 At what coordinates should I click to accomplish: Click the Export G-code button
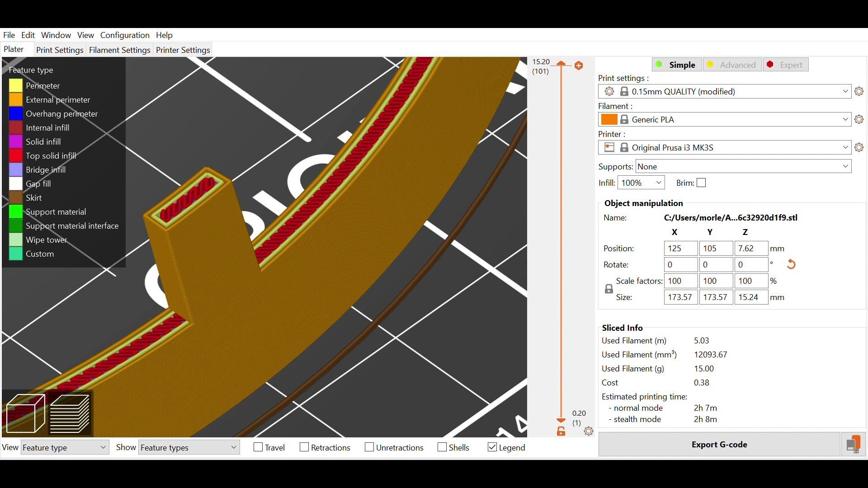click(x=719, y=445)
